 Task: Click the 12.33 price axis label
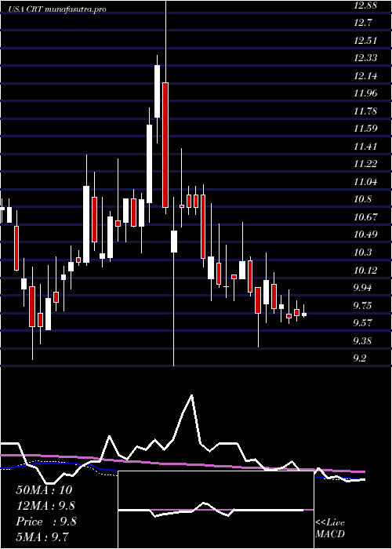pos(365,58)
